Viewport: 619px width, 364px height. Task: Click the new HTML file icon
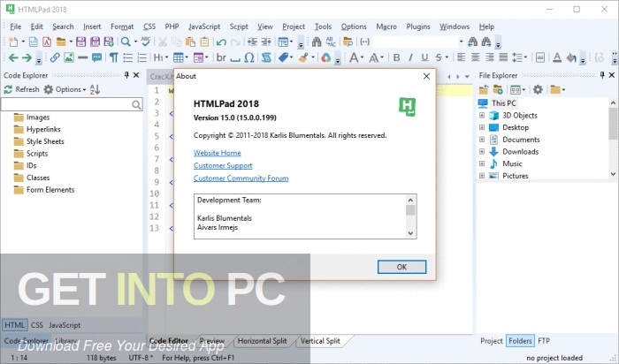pos(34,42)
